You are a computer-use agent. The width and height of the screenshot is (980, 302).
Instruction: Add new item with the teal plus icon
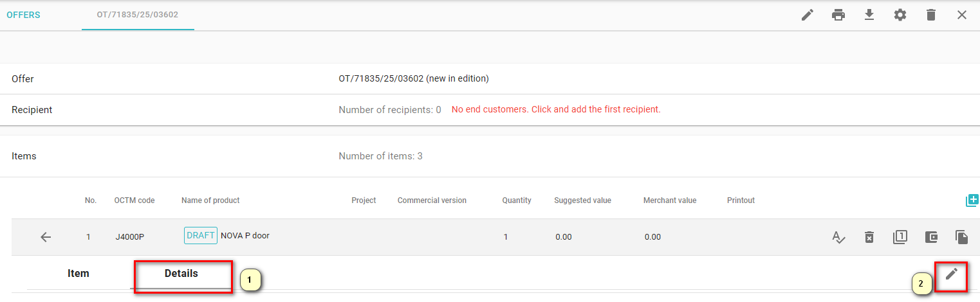(x=972, y=200)
